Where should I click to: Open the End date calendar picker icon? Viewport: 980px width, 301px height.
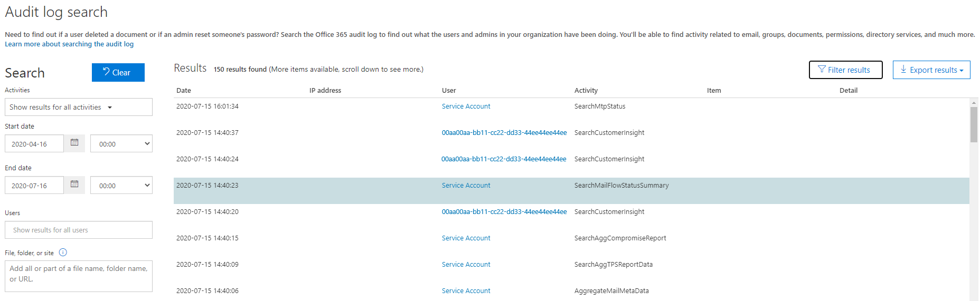tap(74, 185)
